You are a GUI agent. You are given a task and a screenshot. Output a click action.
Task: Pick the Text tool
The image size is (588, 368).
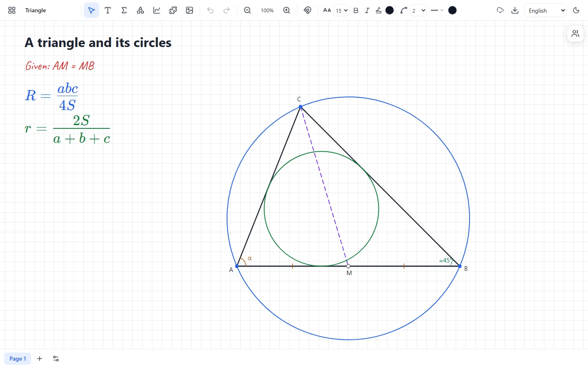[x=108, y=10]
